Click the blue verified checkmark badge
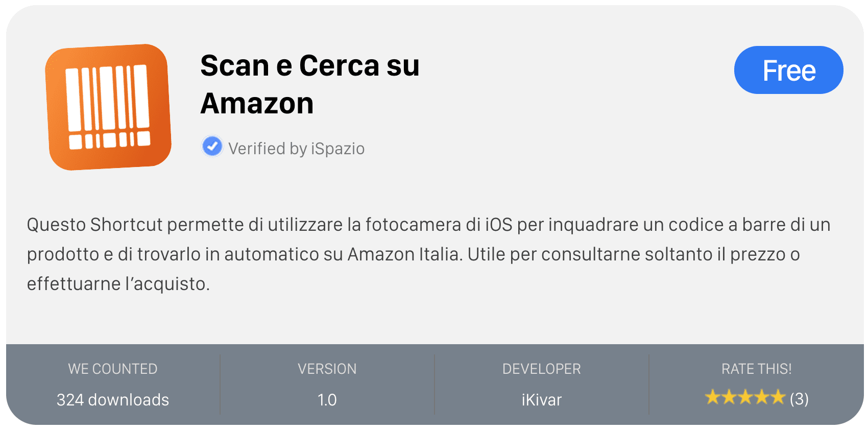This screenshot has height=431, width=868. click(212, 147)
